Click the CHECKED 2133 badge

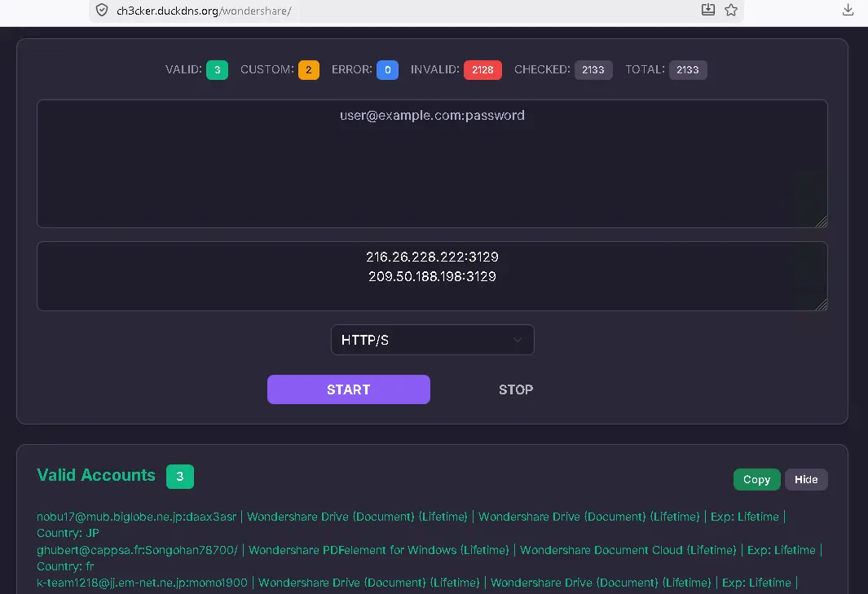(x=593, y=70)
